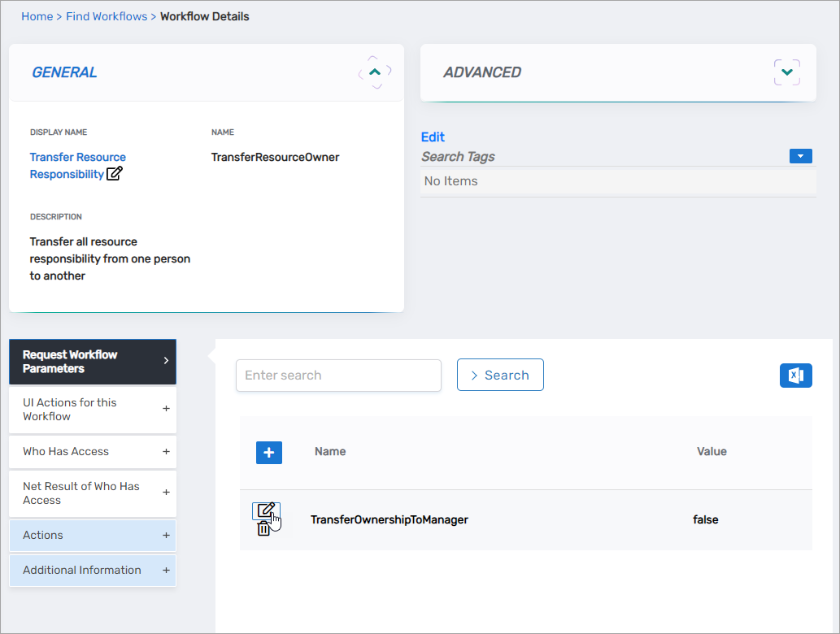
Task: Open the Search Tags dropdown arrow
Action: point(800,156)
